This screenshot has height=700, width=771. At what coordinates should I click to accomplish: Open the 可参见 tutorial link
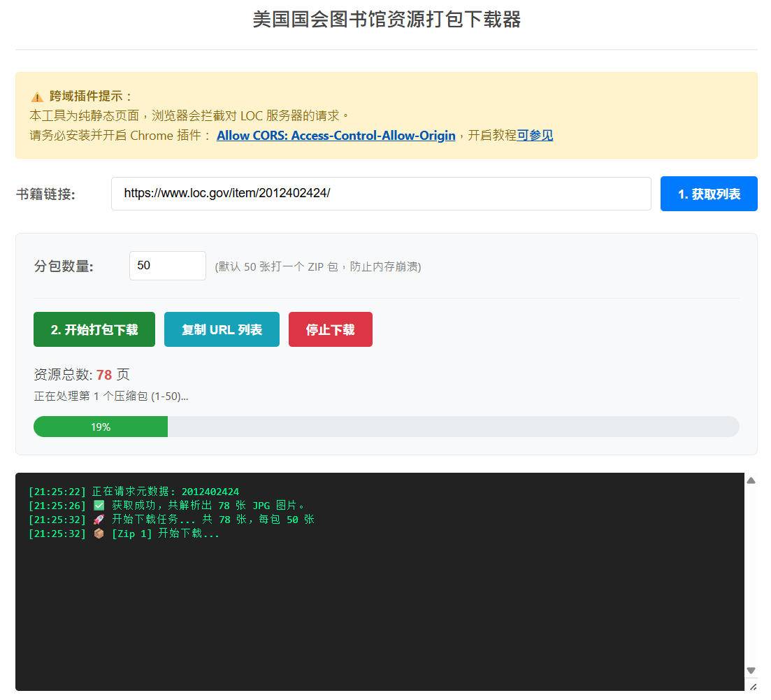click(x=535, y=136)
